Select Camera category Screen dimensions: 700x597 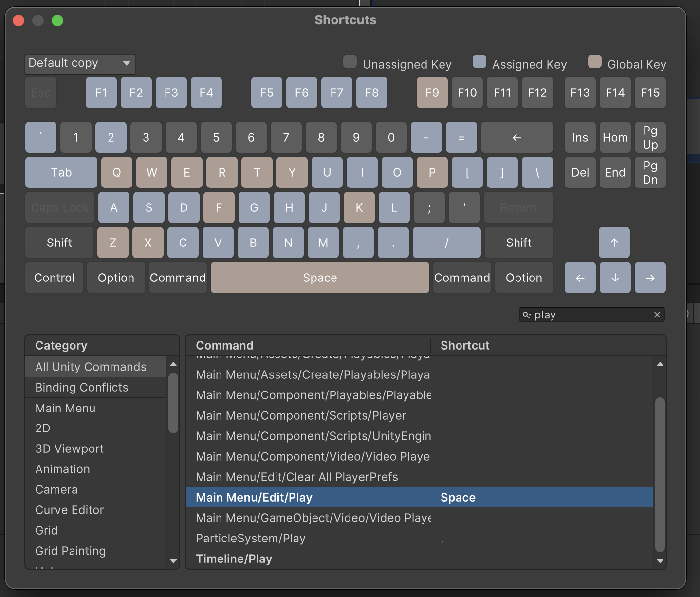(x=96, y=489)
